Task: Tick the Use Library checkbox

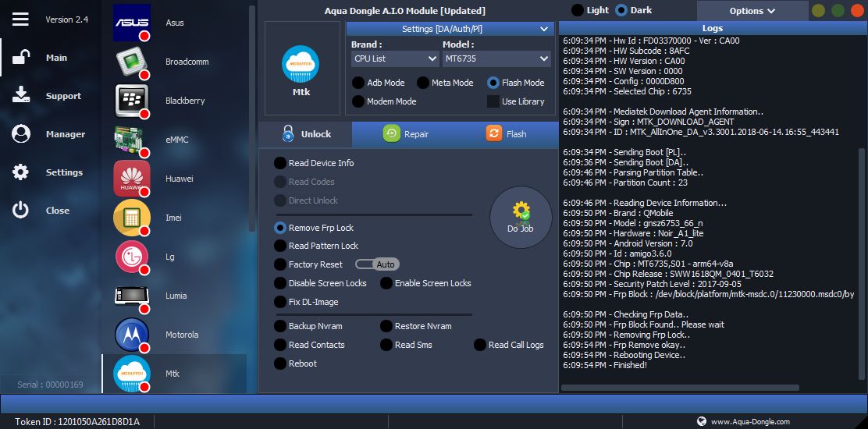Action: (493, 101)
